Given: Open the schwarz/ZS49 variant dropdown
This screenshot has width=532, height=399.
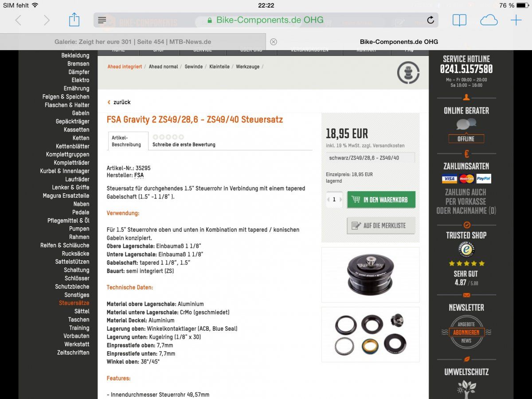Looking at the screenshot, I should click(x=370, y=158).
